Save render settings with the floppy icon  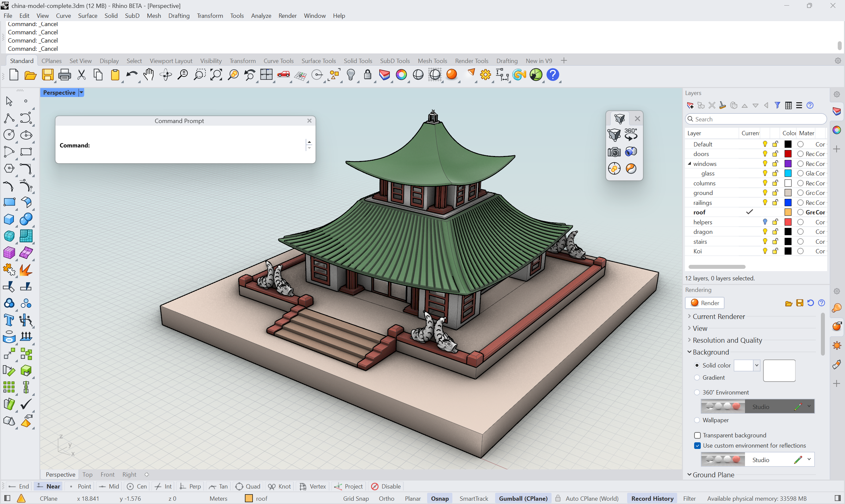[800, 303]
